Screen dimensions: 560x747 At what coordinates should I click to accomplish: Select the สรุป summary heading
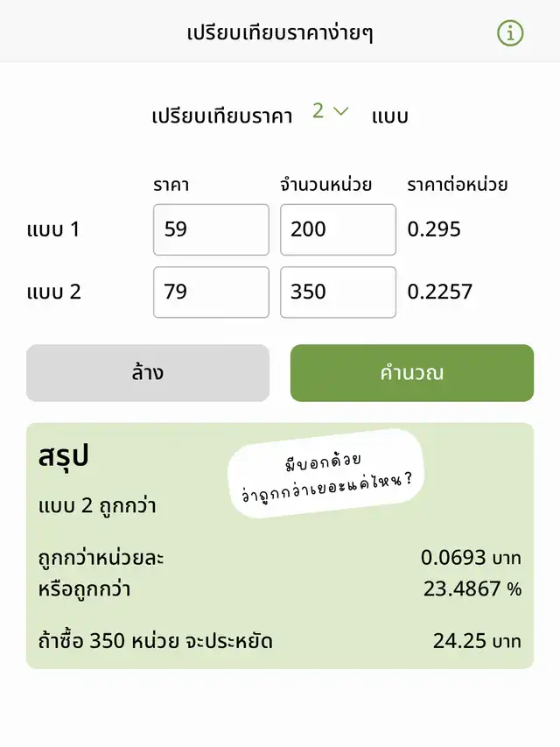click(65, 457)
